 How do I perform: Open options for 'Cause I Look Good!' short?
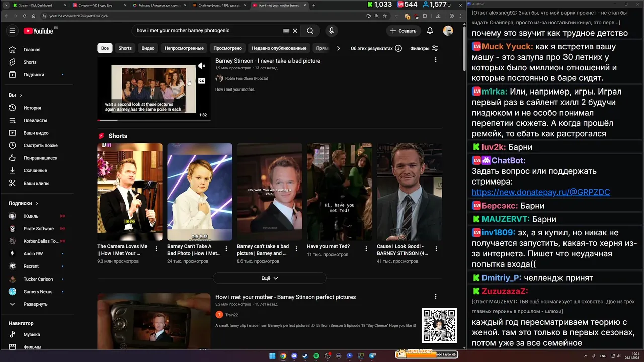tap(436, 248)
